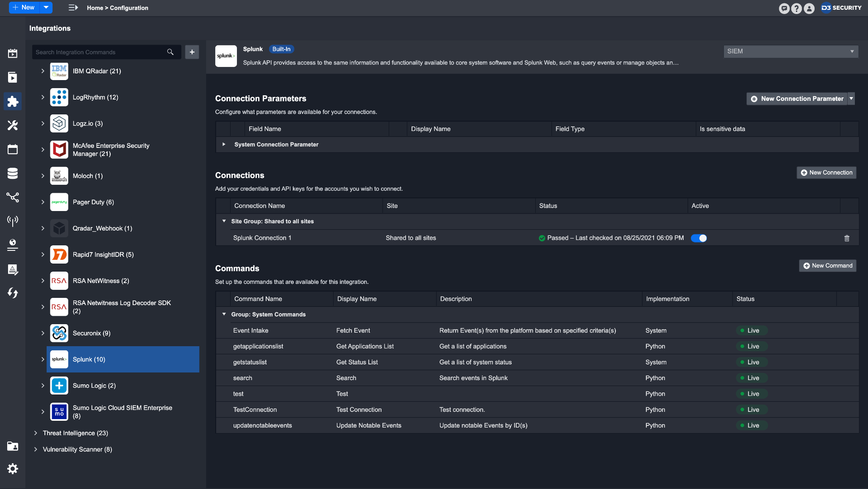Open the database stack sidebar icon
This screenshot has height=489, width=868.
13,173
